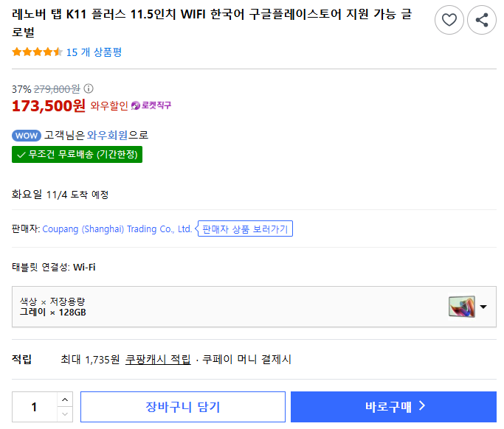The width and height of the screenshot is (504, 429).
Task: Click the 와우회원 membership link
Action: pyautogui.click(x=108, y=136)
